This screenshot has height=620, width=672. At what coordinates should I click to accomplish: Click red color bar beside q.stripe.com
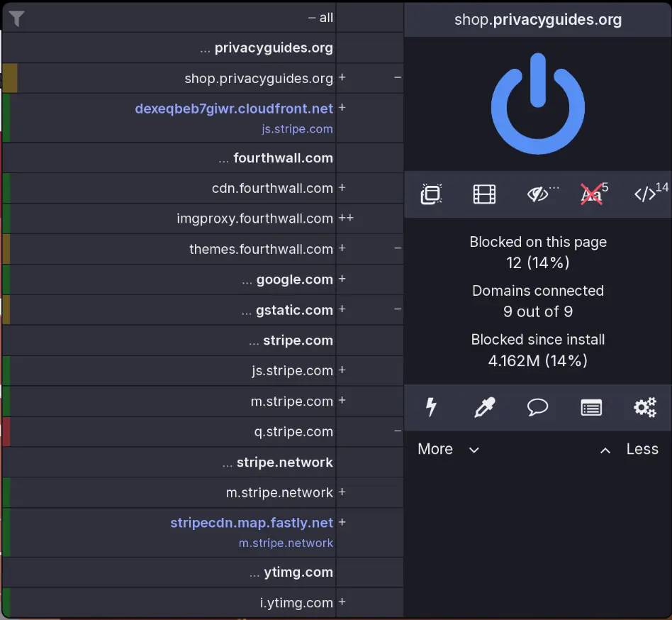[x=6, y=431]
